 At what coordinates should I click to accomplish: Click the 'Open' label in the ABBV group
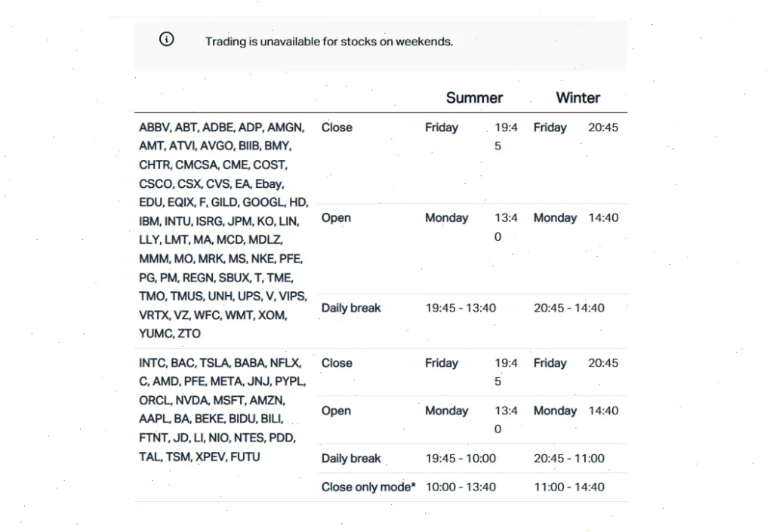pos(336,218)
